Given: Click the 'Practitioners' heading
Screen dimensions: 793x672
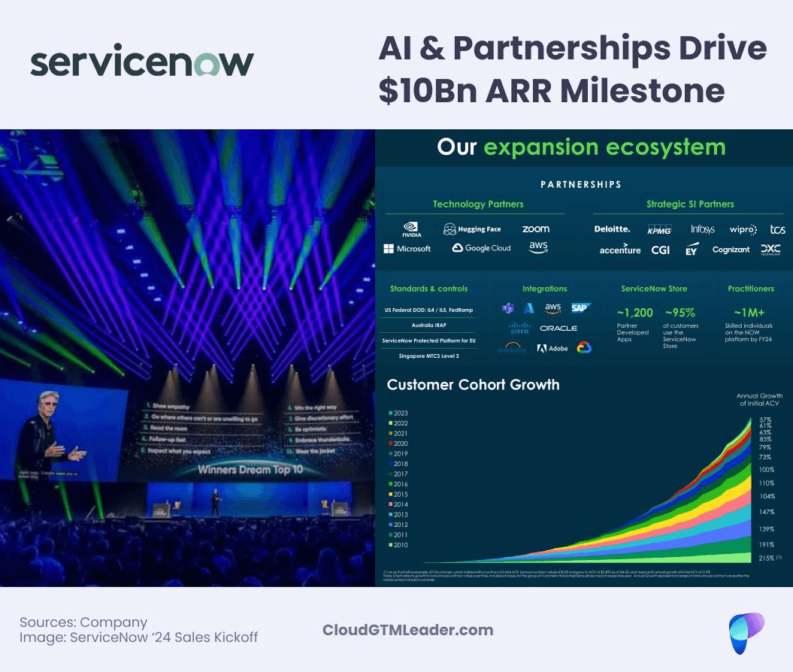Looking at the screenshot, I should (x=750, y=289).
